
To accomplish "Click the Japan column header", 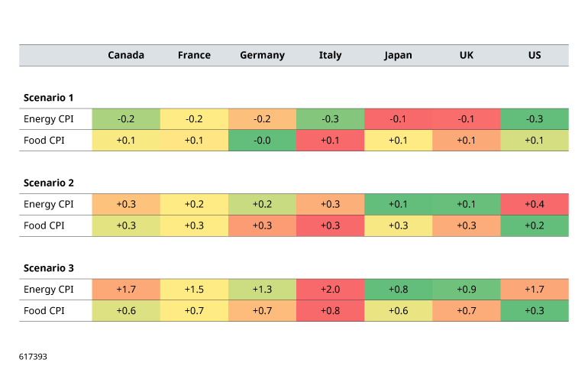I will (x=398, y=55).
